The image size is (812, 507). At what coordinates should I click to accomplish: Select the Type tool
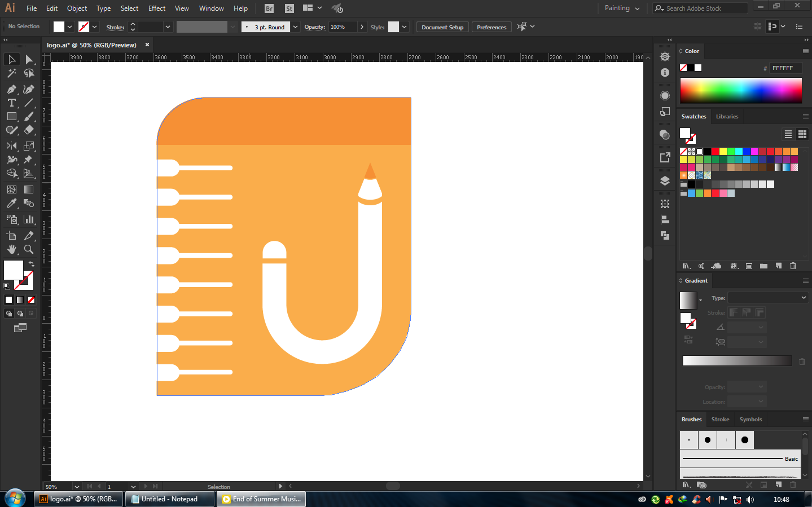click(x=11, y=103)
